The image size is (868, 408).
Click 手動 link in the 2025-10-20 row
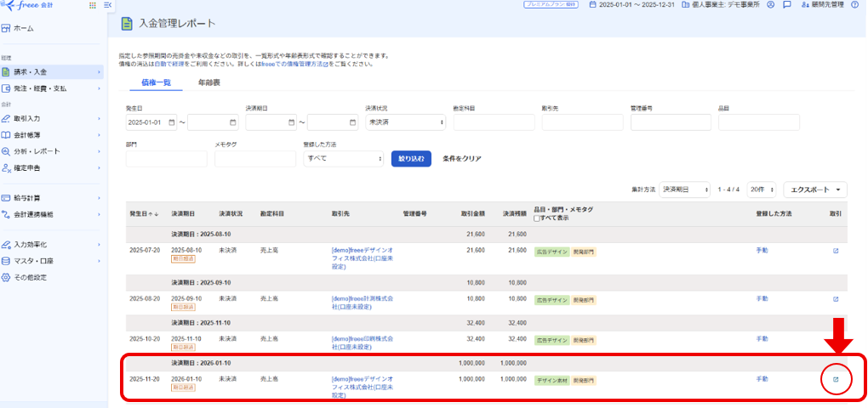click(x=762, y=339)
